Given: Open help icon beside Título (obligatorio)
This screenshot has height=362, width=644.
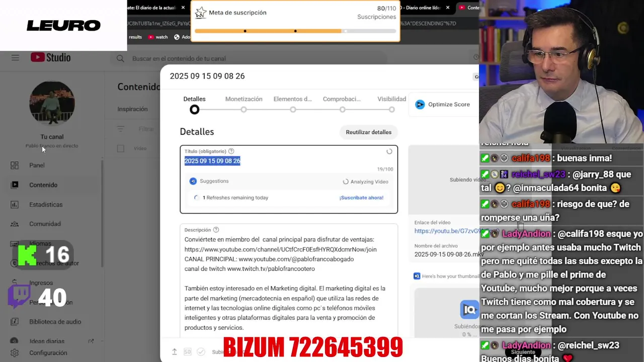Looking at the screenshot, I should (x=231, y=151).
